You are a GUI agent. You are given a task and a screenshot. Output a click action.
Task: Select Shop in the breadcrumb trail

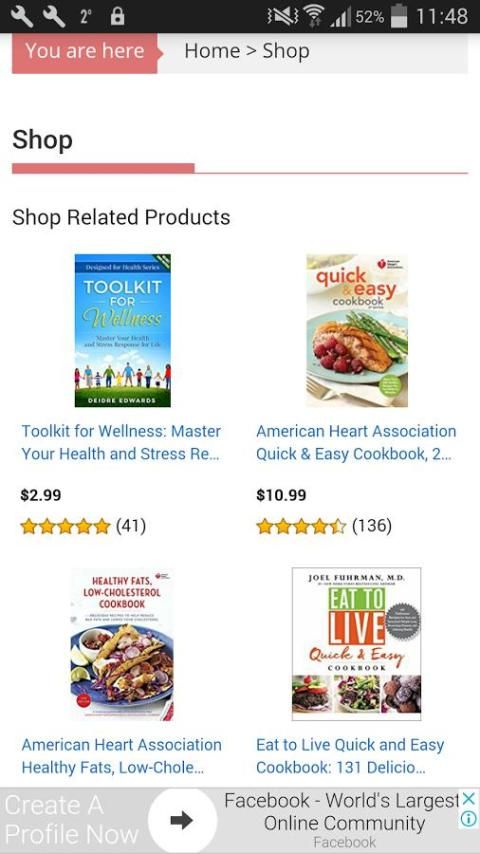[x=286, y=51]
